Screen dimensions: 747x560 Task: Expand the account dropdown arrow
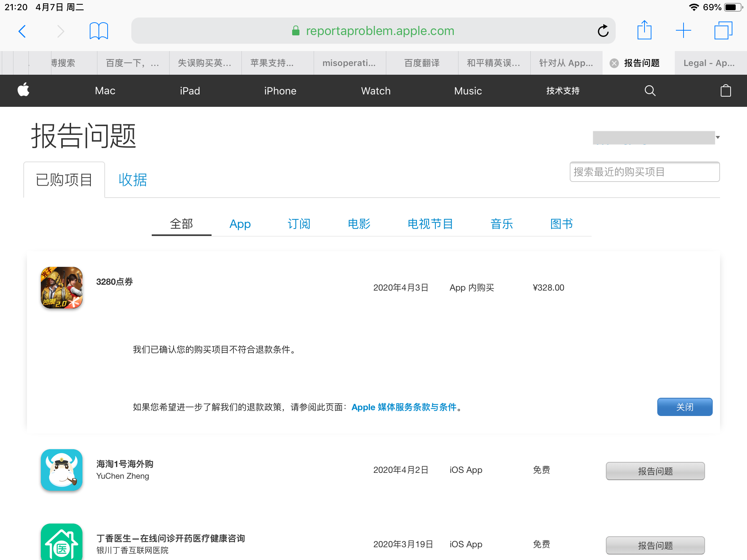pyautogui.click(x=717, y=137)
